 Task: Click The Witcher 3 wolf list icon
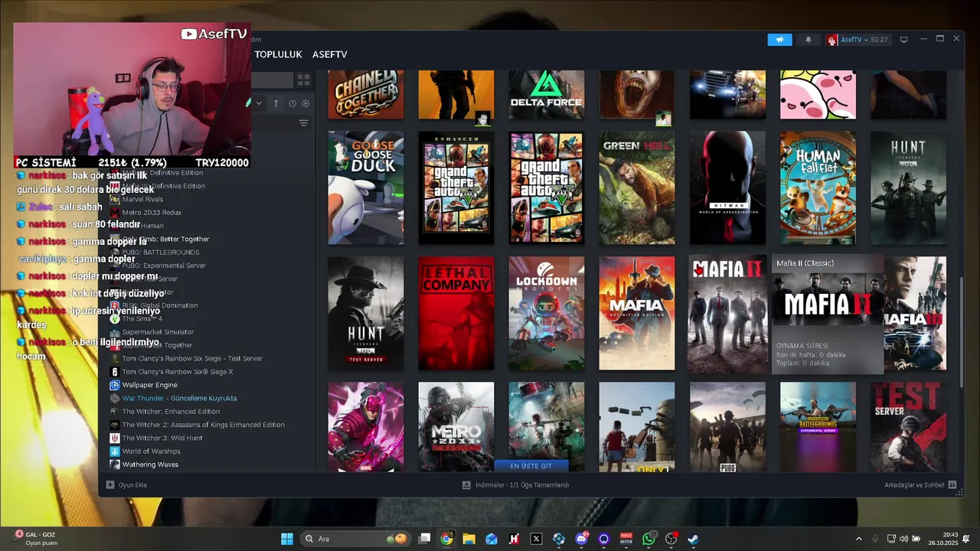click(114, 438)
